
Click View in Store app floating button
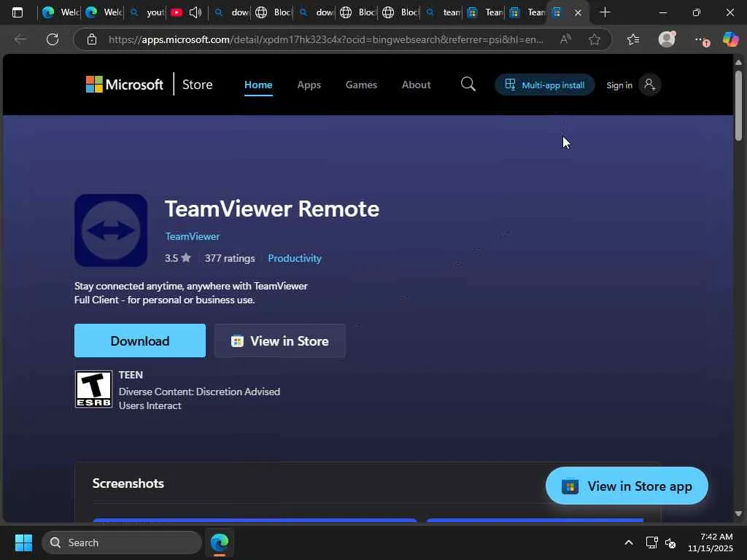[x=627, y=486]
